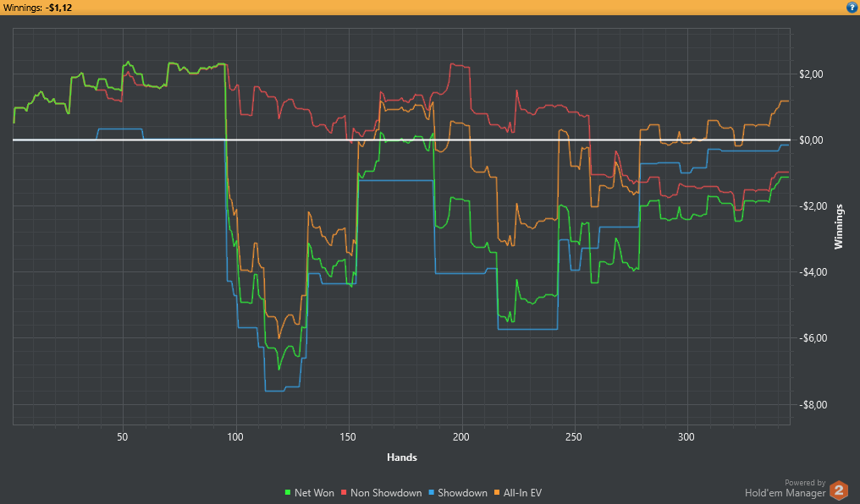Click the Showdown legend label
The width and height of the screenshot is (860, 504).
click(462, 493)
